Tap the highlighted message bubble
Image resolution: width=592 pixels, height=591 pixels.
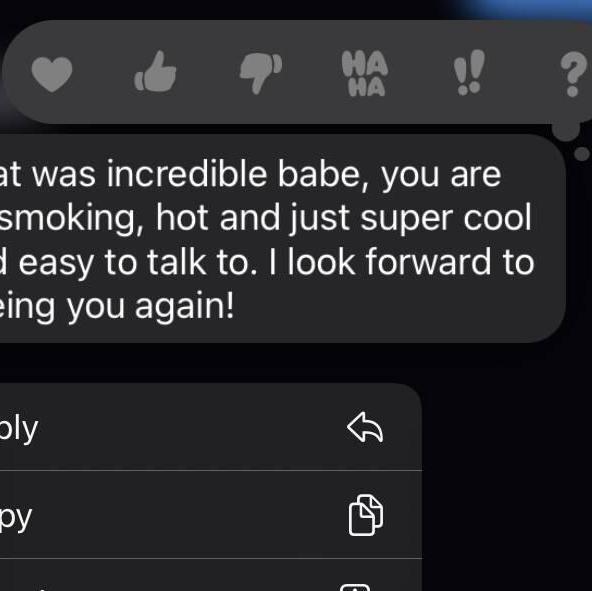282,239
